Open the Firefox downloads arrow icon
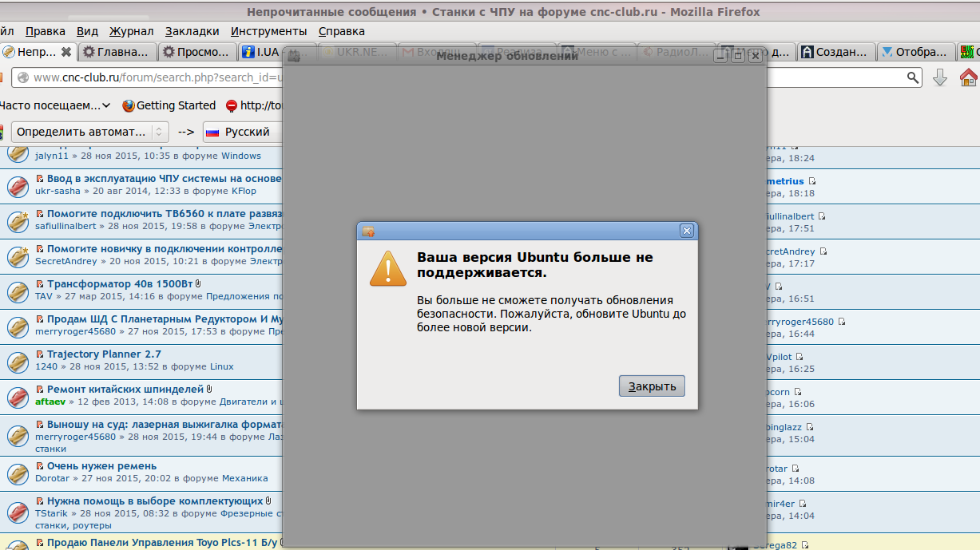The image size is (980, 550). click(940, 77)
